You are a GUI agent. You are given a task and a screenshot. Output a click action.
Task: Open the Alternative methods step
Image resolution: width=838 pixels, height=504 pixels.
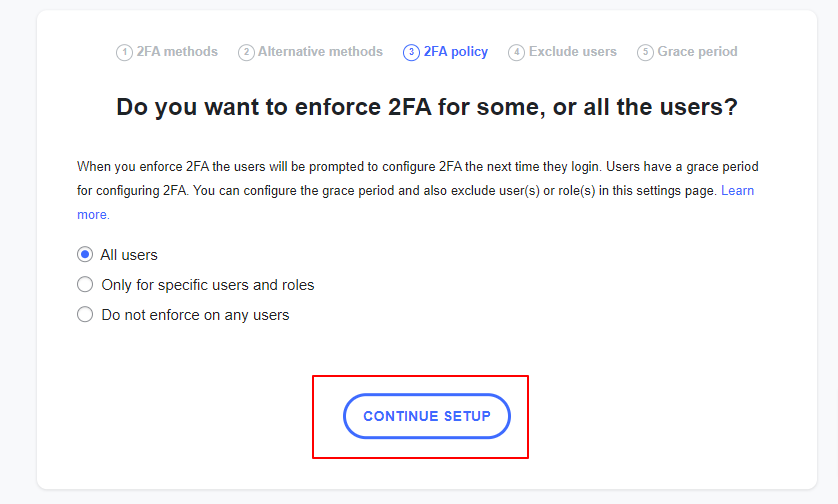click(x=320, y=52)
